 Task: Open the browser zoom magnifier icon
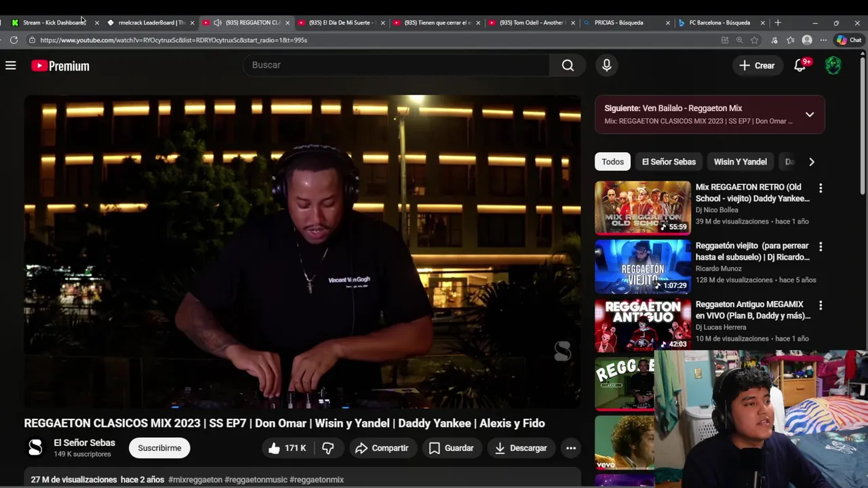point(739,40)
